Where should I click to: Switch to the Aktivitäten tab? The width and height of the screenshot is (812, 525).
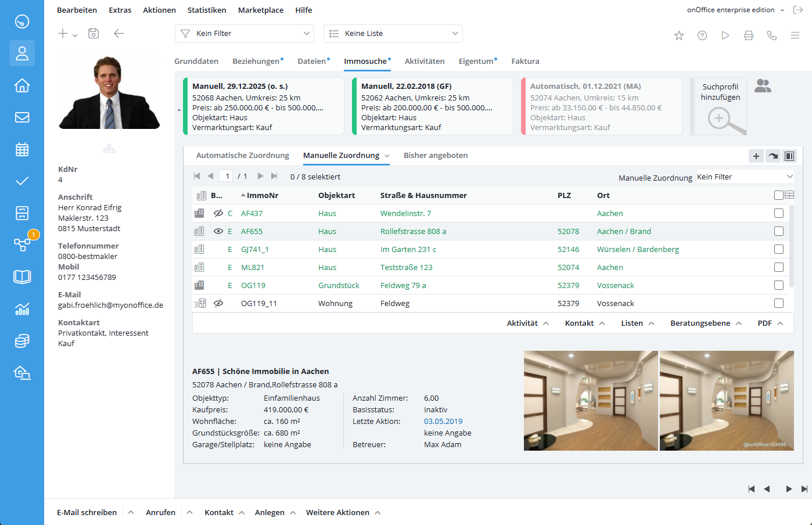click(x=425, y=61)
